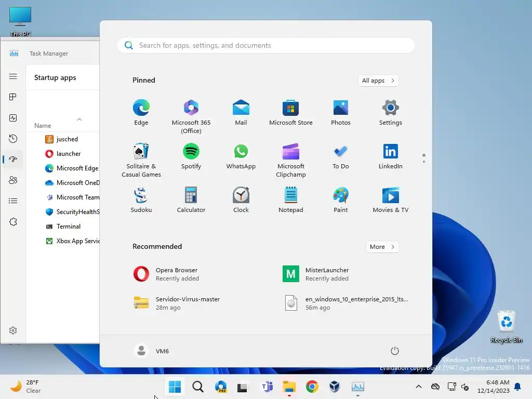Image resolution: width=532 pixels, height=399 pixels.
Task: Select Microsoft OneDrive startup entry
Action: coord(64,183)
